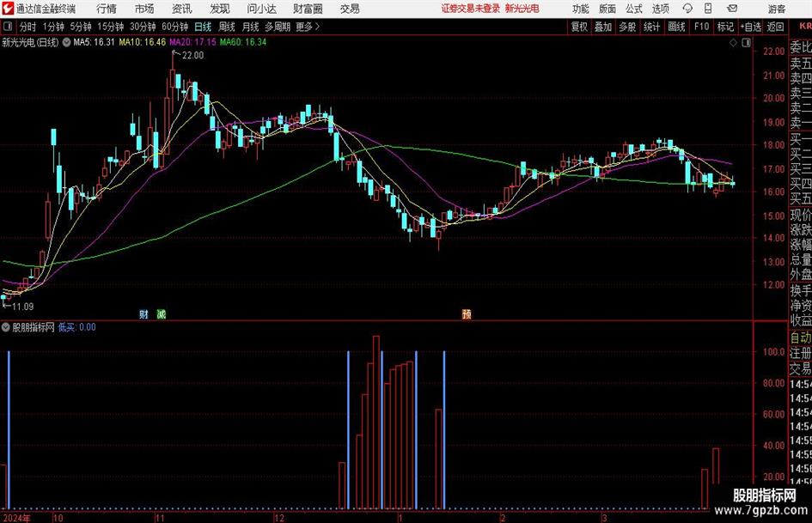Screen dimensions: 812x523
Task: Open the mail envelope icon
Action: [x=732, y=9]
